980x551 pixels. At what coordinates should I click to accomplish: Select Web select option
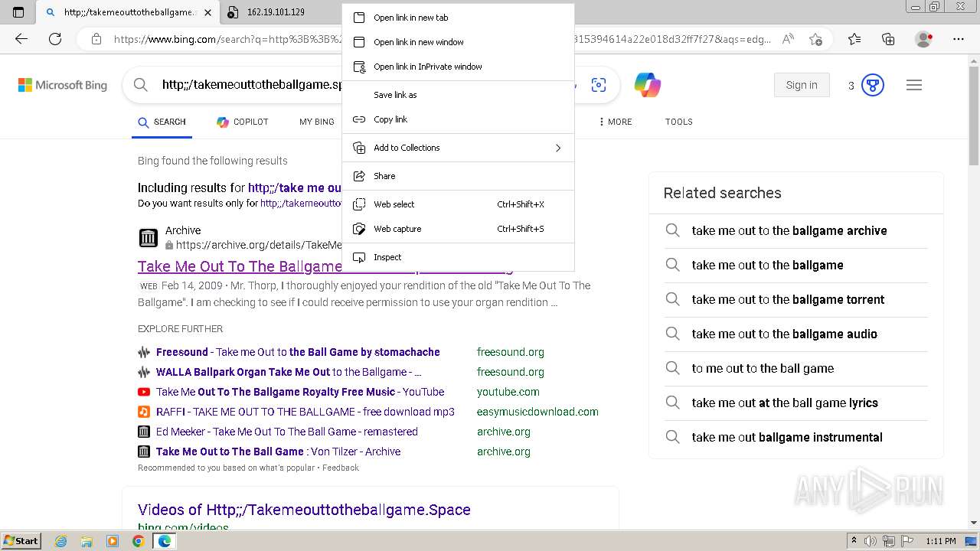(x=458, y=204)
